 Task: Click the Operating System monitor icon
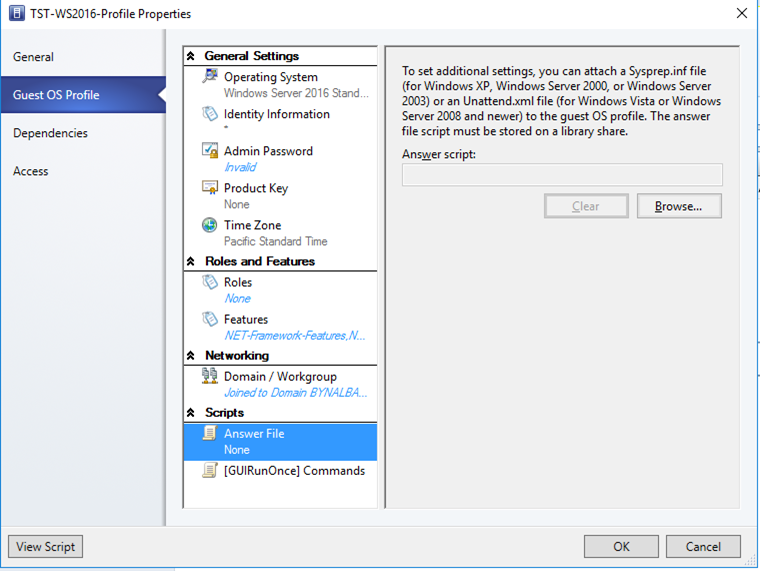[210, 76]
